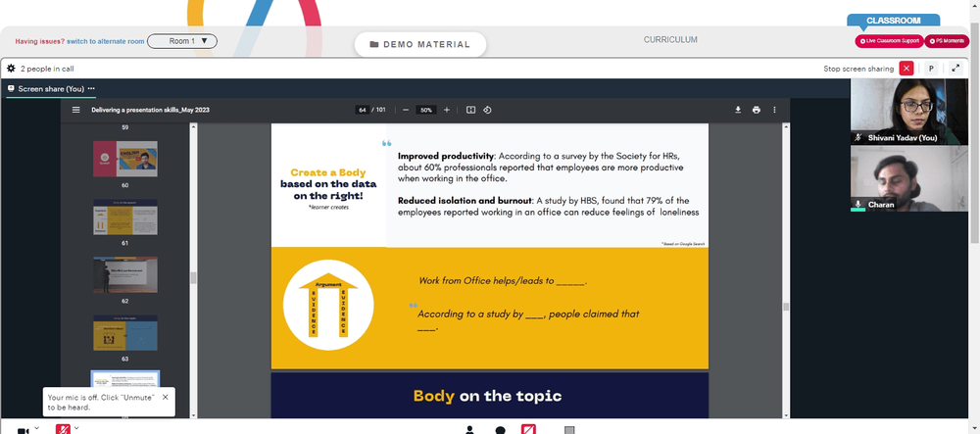Print the PDF document
This screenshot has height=434, width=980.
point(757,110)
